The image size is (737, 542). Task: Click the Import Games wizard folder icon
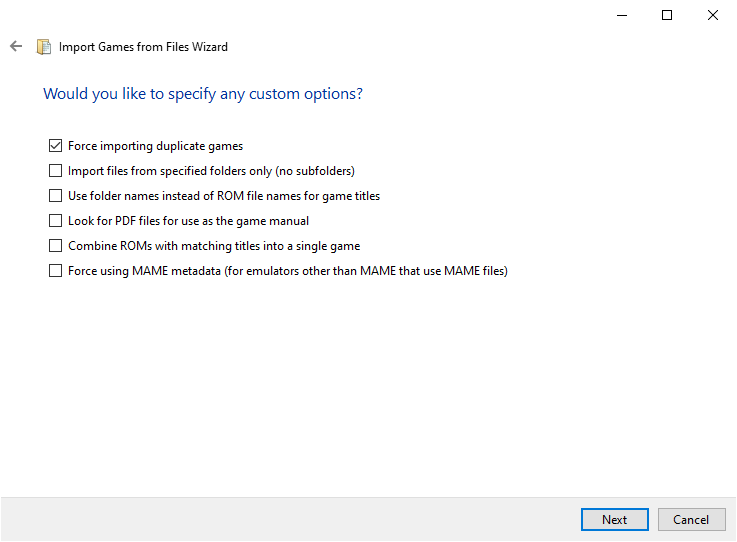(44, 47)
